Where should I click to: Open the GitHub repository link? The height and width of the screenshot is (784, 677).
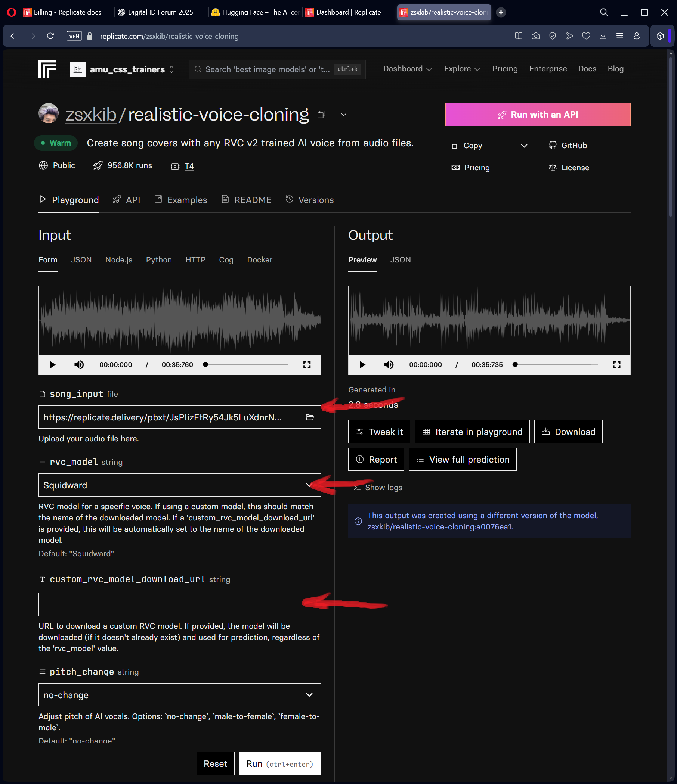point(568,146)
